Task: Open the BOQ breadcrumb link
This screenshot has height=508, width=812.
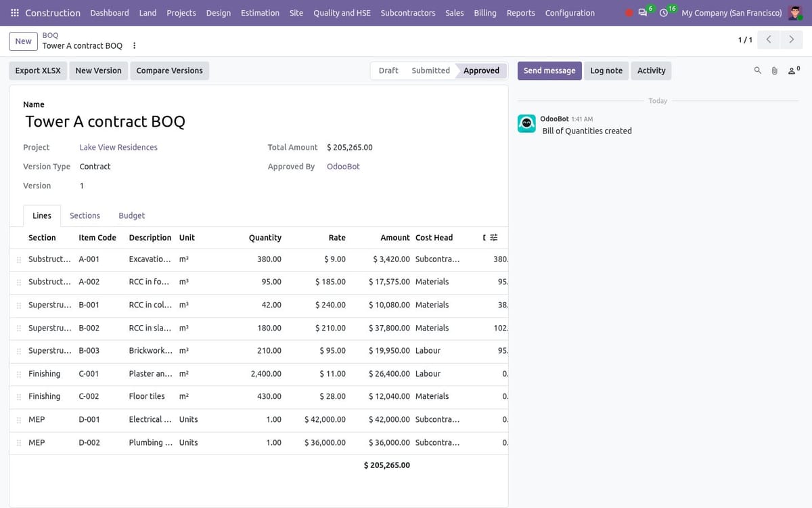Action: click(x=50, y=35)
